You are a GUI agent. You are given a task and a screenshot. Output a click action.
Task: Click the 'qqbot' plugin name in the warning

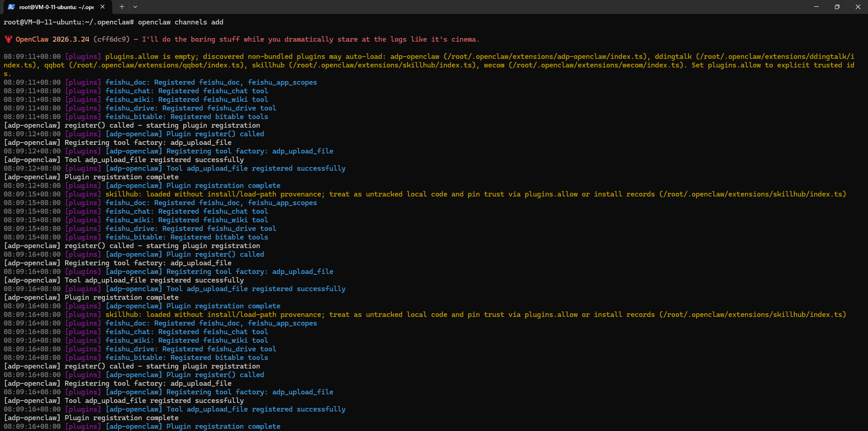coord(54,65)
